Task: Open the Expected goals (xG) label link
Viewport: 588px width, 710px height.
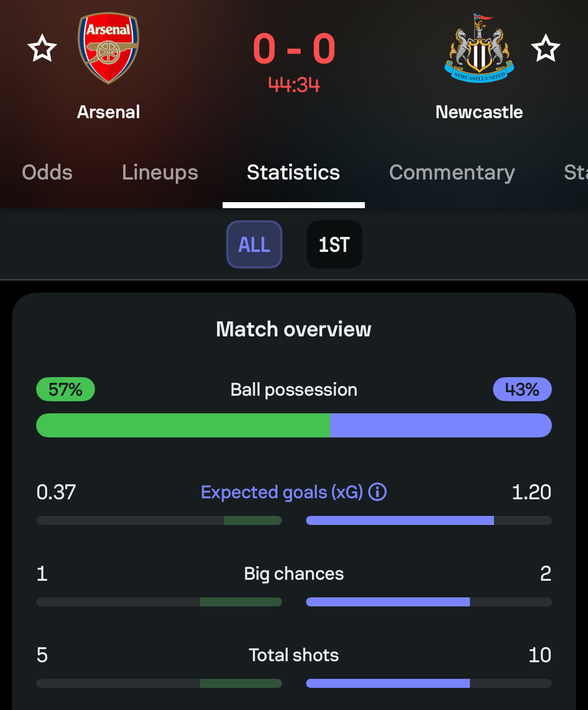Action: (282, 492)
